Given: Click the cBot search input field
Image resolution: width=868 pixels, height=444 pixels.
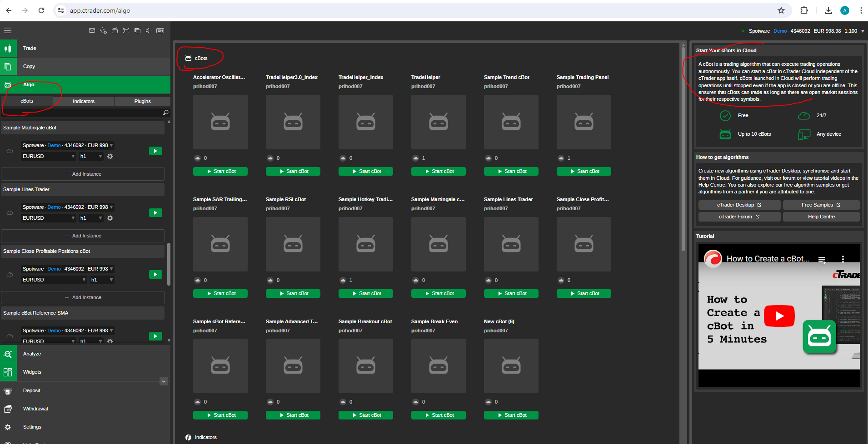Looking at the screenshot, I should pos(82,113).
